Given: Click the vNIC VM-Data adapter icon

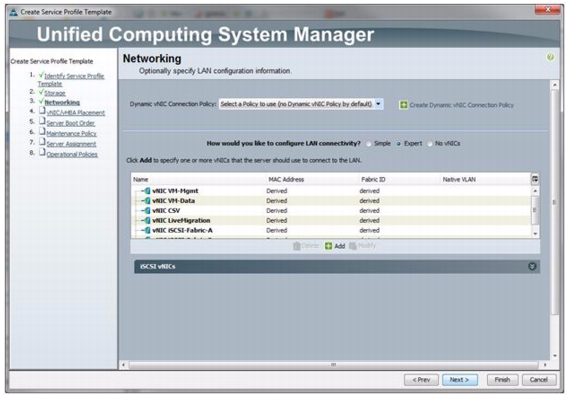Looking at the screenshot, I should 147,201.
